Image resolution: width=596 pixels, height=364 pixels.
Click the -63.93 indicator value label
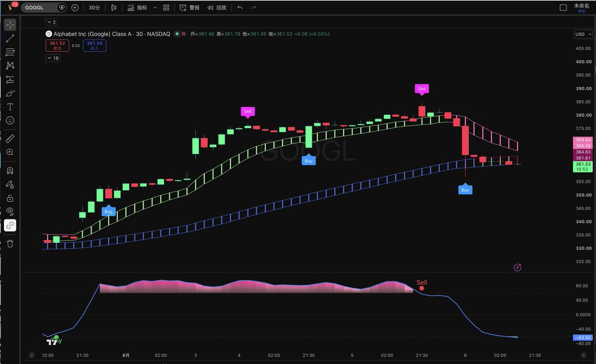point(583,338)
